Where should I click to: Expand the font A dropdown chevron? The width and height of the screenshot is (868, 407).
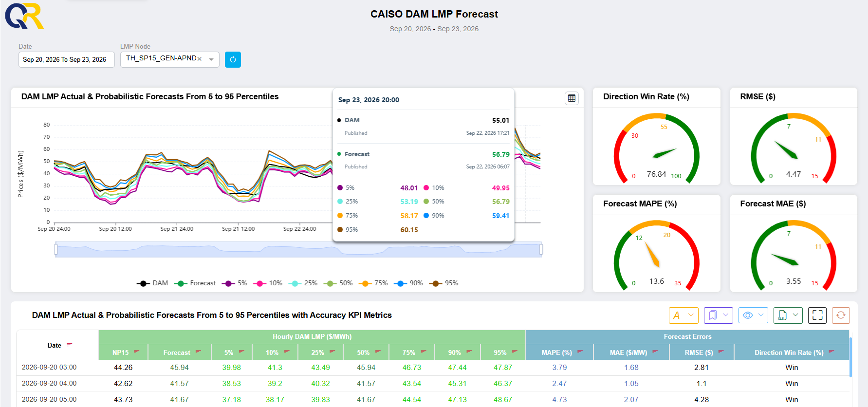pos(691,315)
